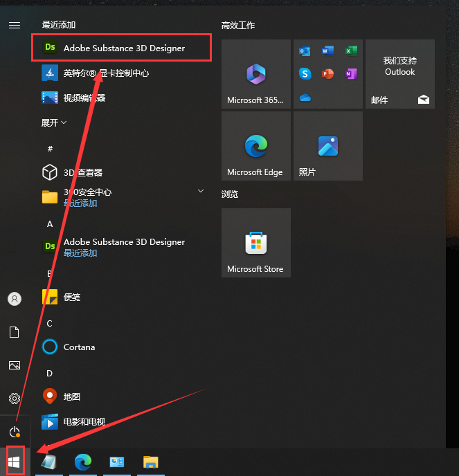Click the # letter index header
The width and height of the screenshot is (459, 476).
[50, 149]
